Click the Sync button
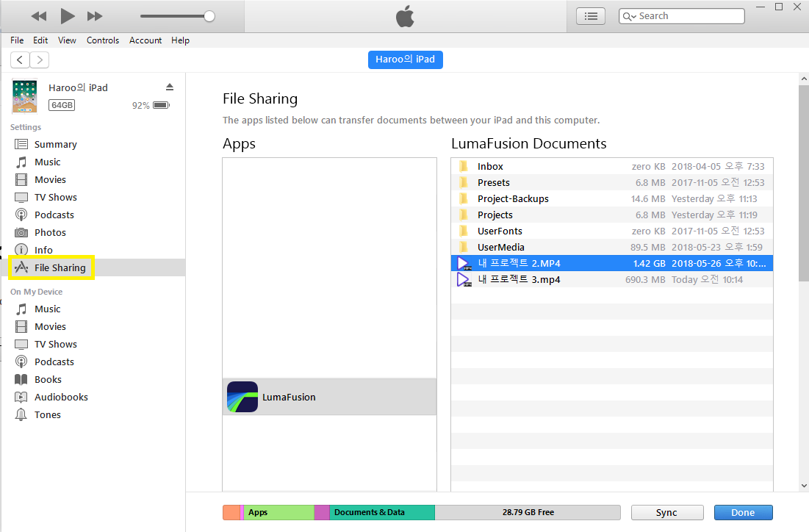 point(667,512)
